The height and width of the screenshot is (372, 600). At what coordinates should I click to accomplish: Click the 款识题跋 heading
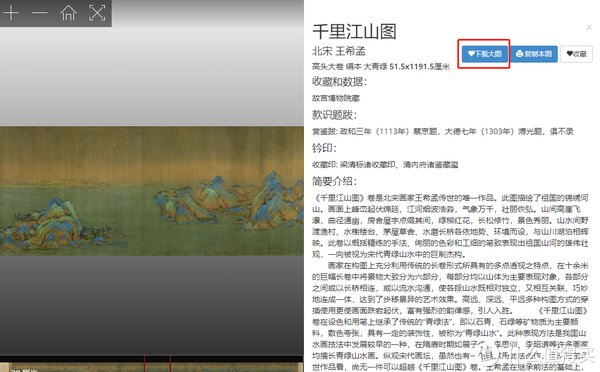tap(334, 115)
